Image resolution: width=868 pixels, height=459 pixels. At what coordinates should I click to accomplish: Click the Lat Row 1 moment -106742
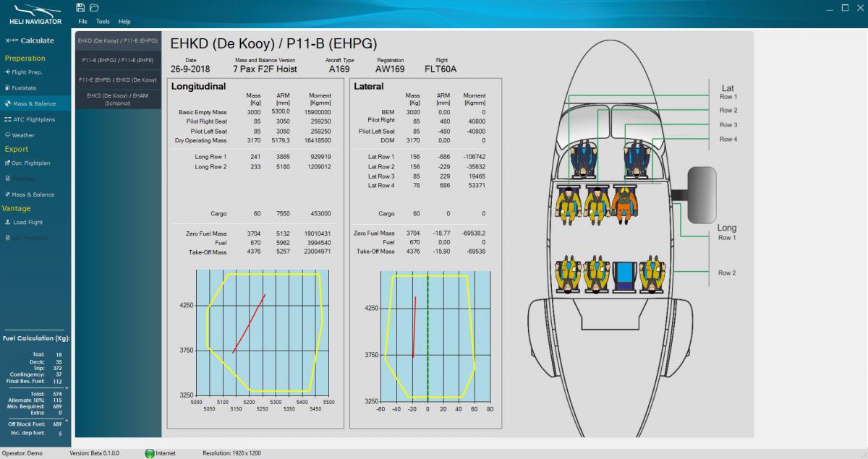[x=473, y=157]
